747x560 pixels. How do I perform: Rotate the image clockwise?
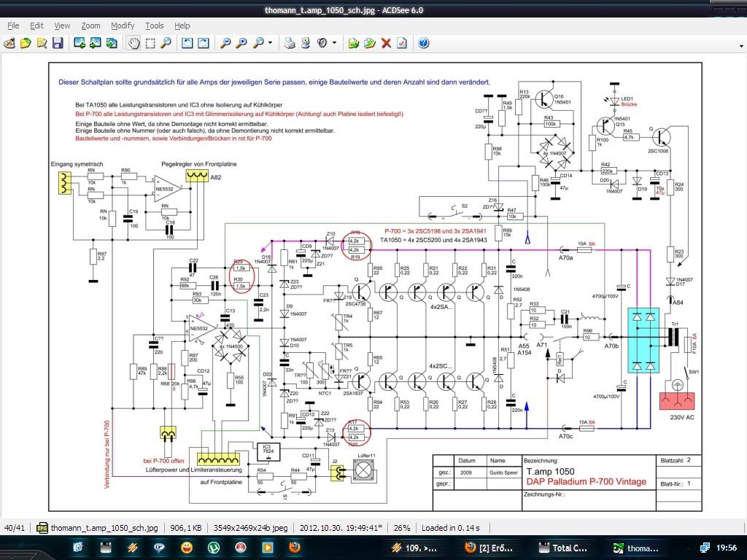click(x=203, y=43)
